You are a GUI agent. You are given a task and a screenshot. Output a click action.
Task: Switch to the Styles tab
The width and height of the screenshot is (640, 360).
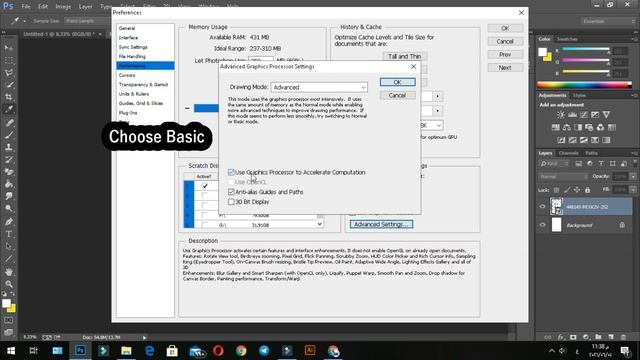click(579, 96)
